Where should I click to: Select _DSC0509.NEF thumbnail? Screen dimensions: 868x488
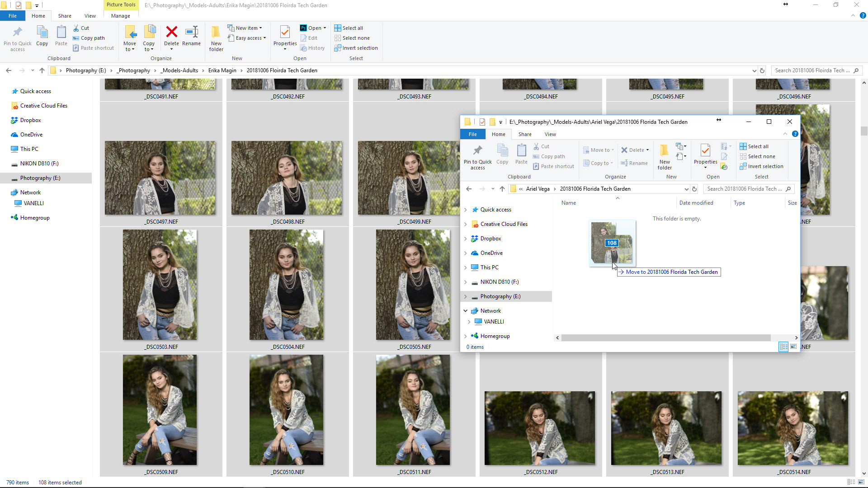point(160,410)
